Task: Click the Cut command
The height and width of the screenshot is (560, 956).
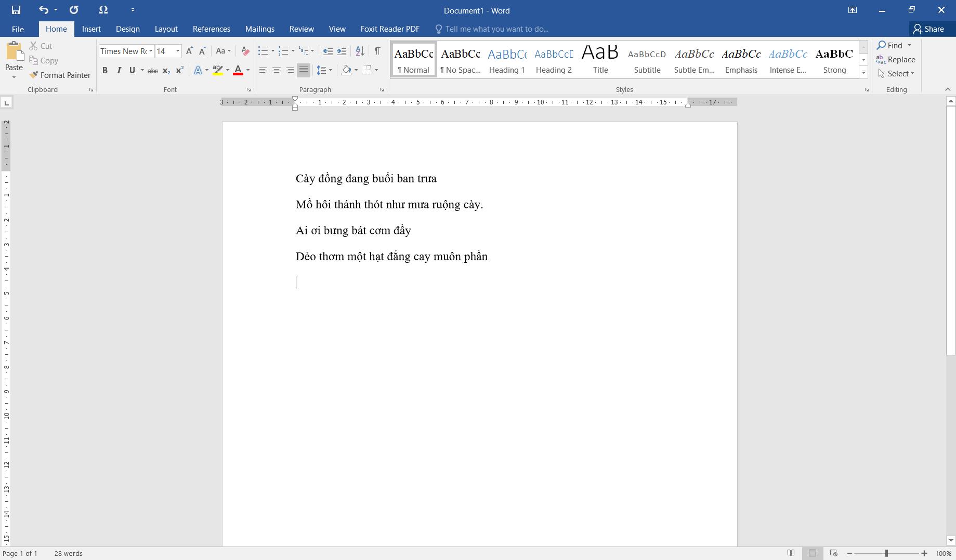Action: point(41,46)
